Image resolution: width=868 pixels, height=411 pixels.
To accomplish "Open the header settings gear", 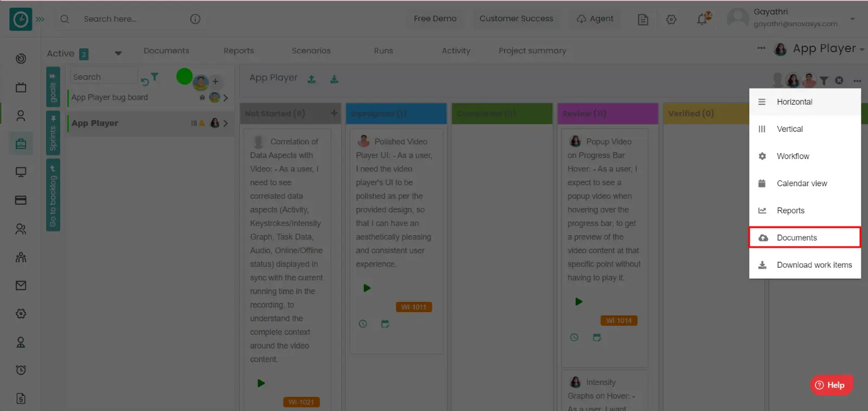I will [x=672, y=20].
